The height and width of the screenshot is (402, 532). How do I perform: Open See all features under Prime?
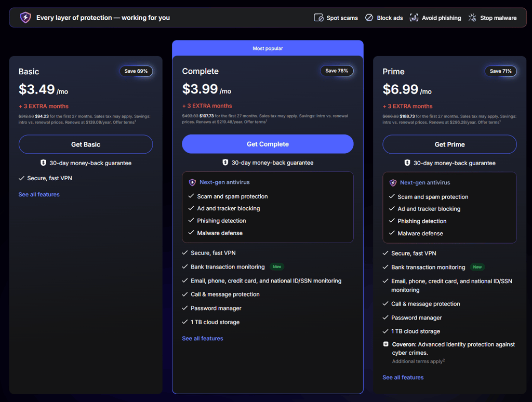pyautogui.click(x=403, y=377)
